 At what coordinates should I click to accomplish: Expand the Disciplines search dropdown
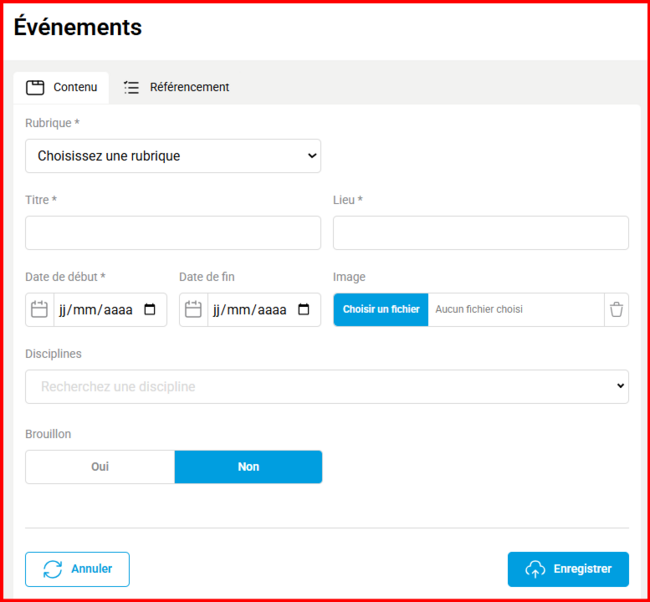click(327, 387)
